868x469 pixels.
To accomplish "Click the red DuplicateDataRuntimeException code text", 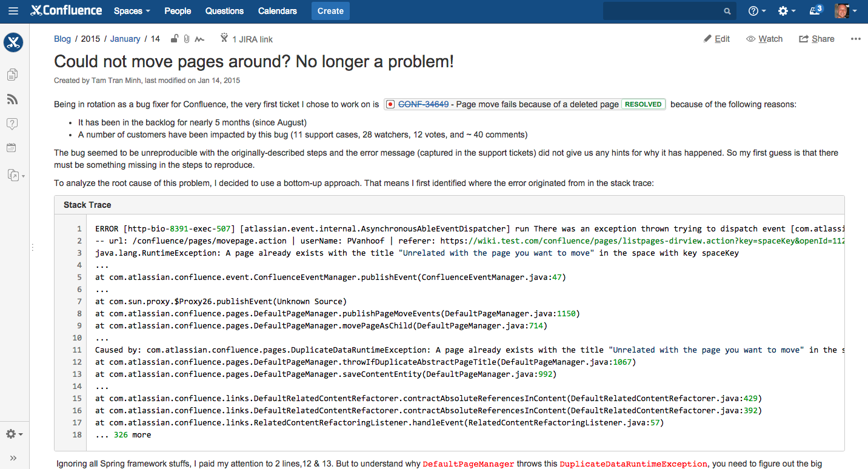I will (633, 464).
